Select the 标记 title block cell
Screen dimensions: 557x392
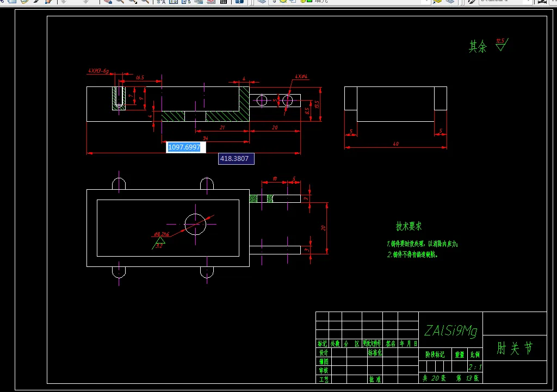(322, 344)
